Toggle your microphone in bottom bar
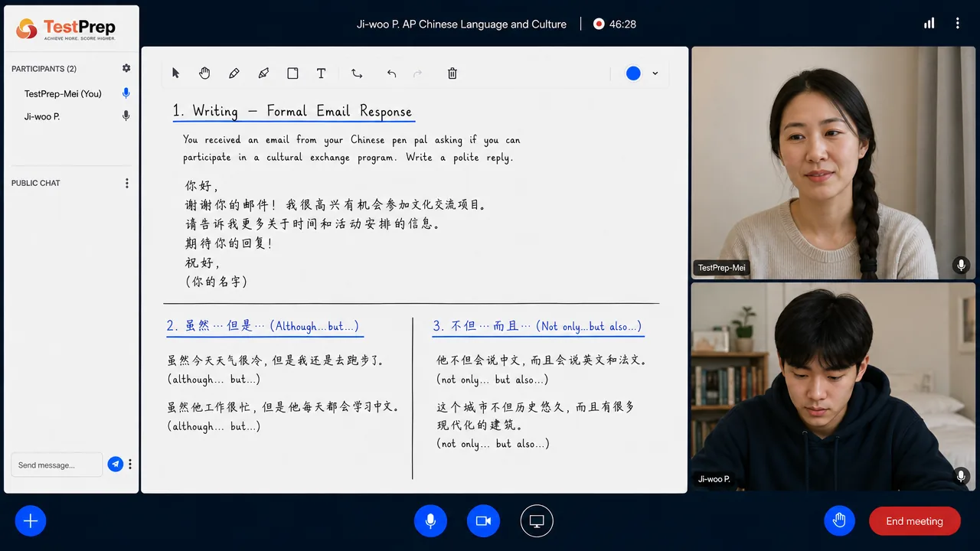The width and height of the screenshot is (980, 551). 430,521
